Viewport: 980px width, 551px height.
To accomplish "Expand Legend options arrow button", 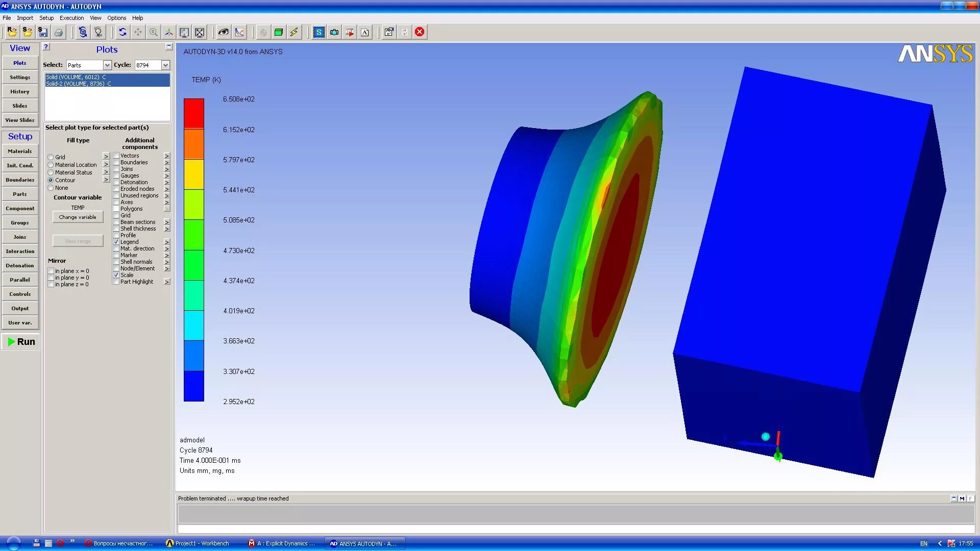I will (167, 242).
